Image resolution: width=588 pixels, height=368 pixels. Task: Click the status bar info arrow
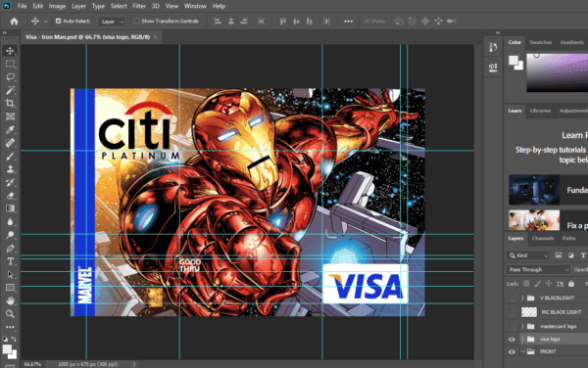point(134,364)
